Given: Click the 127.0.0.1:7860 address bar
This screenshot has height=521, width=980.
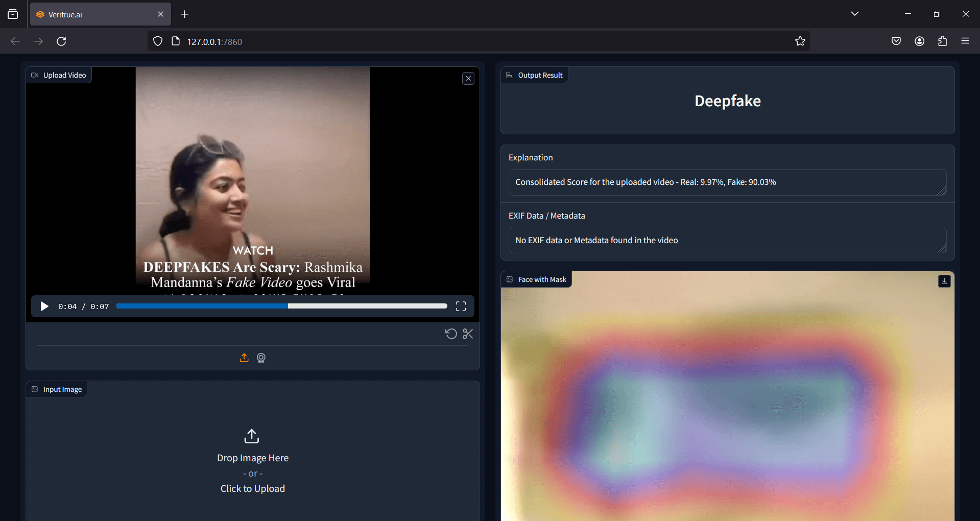Looking at the screenshot, I should [x=479, y=41].
